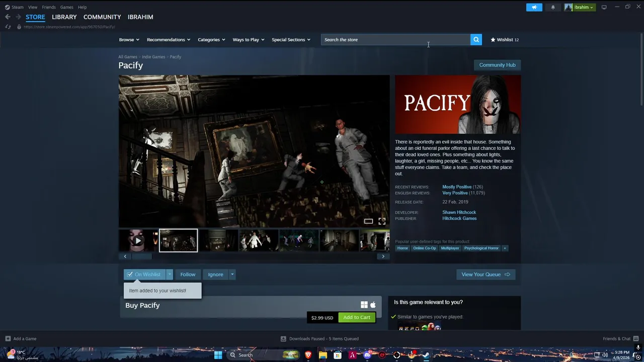Reload the store page

click(8, 27)
